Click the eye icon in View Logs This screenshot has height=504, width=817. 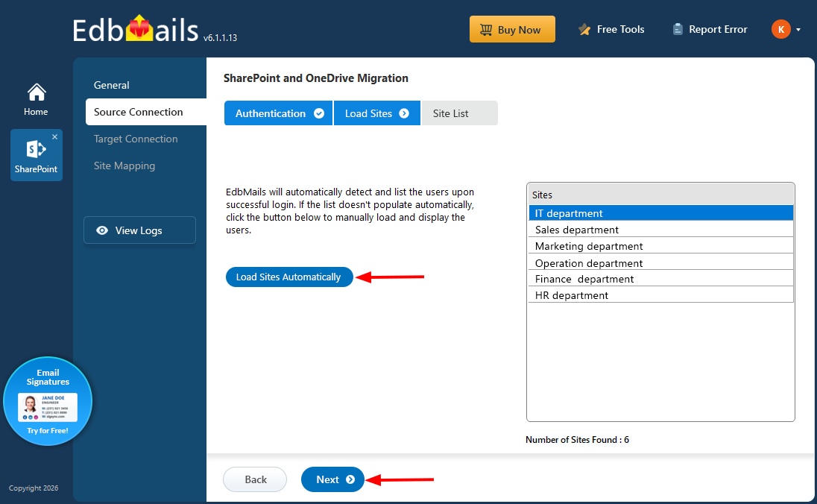point(102,230)
